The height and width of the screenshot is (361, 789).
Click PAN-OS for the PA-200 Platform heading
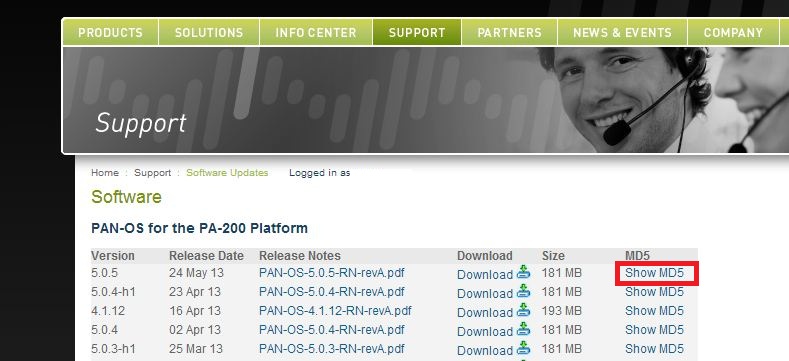pos(199,228)
